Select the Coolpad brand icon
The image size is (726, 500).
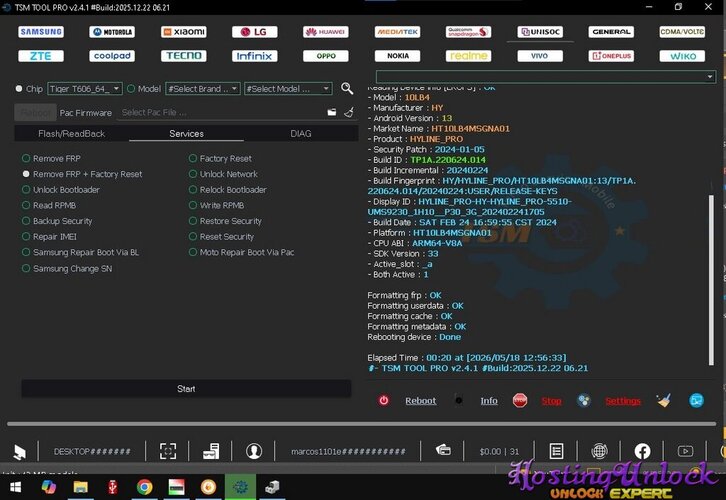[x=112, y=56]
